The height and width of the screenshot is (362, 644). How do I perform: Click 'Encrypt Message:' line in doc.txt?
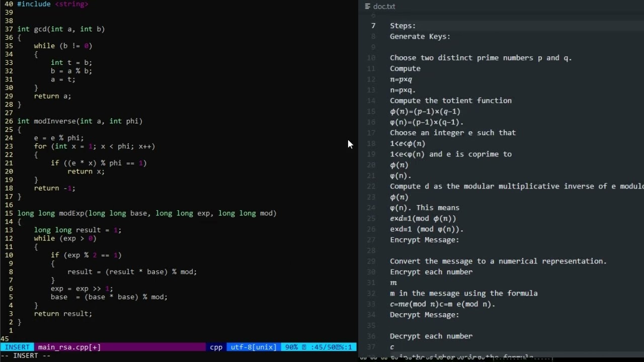425,240
